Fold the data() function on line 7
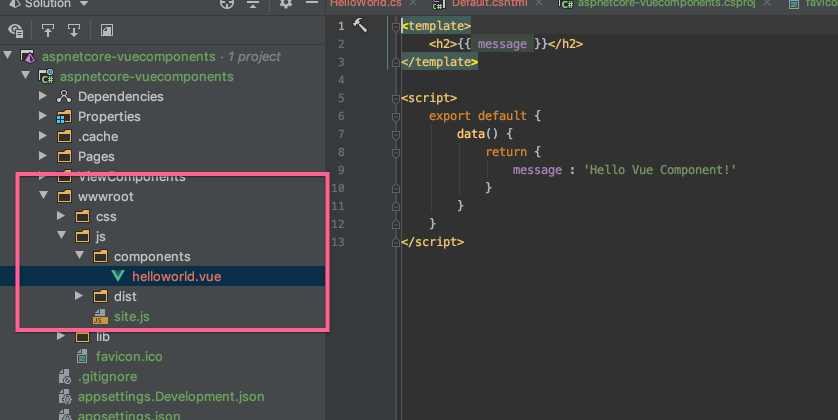Image resolution: width=838 pixels, height=420 pixels. tap(395, 135)
